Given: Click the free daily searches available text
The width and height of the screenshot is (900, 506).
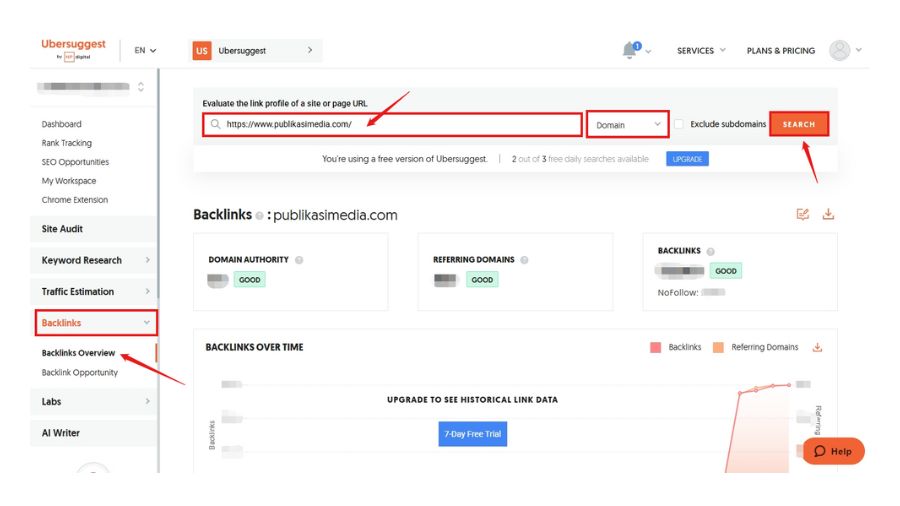Looking at the screenshot, I should click(x=580, y=159).
